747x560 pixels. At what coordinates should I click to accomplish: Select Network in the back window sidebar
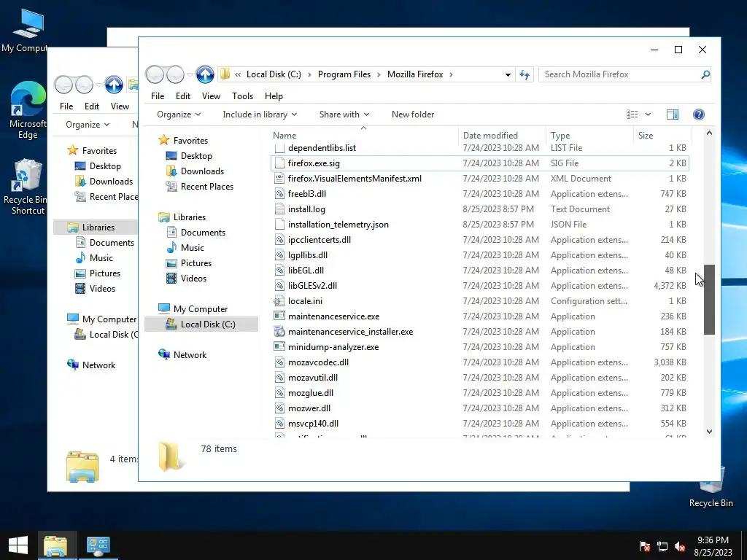tap(98, 365)
